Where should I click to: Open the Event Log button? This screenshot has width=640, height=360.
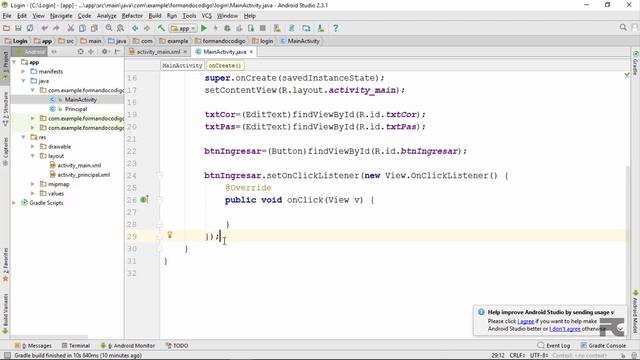(554, 345)
